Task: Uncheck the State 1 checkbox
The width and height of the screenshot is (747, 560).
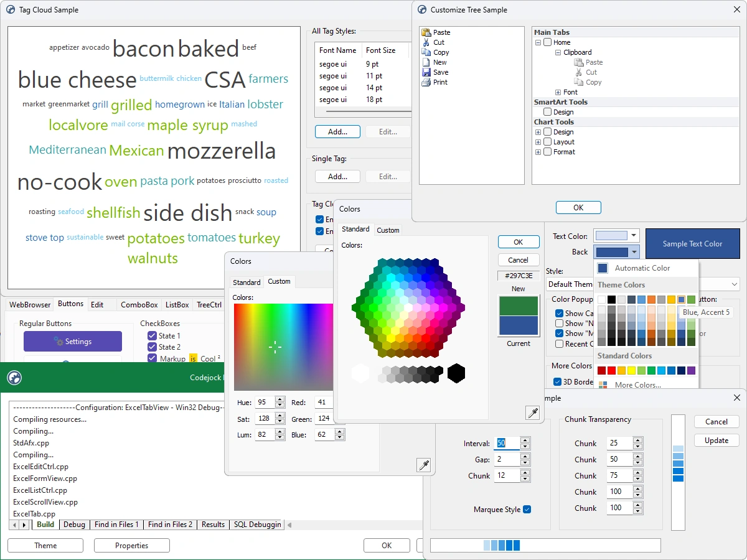Action: pyautogui.click(x=152, y=335)
